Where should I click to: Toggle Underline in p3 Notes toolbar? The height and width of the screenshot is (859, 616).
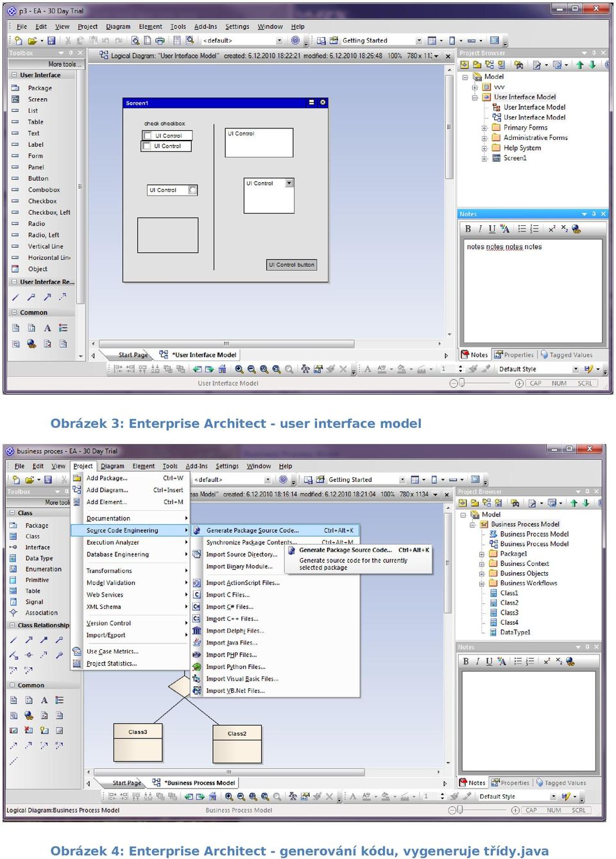tap(492, 229)
